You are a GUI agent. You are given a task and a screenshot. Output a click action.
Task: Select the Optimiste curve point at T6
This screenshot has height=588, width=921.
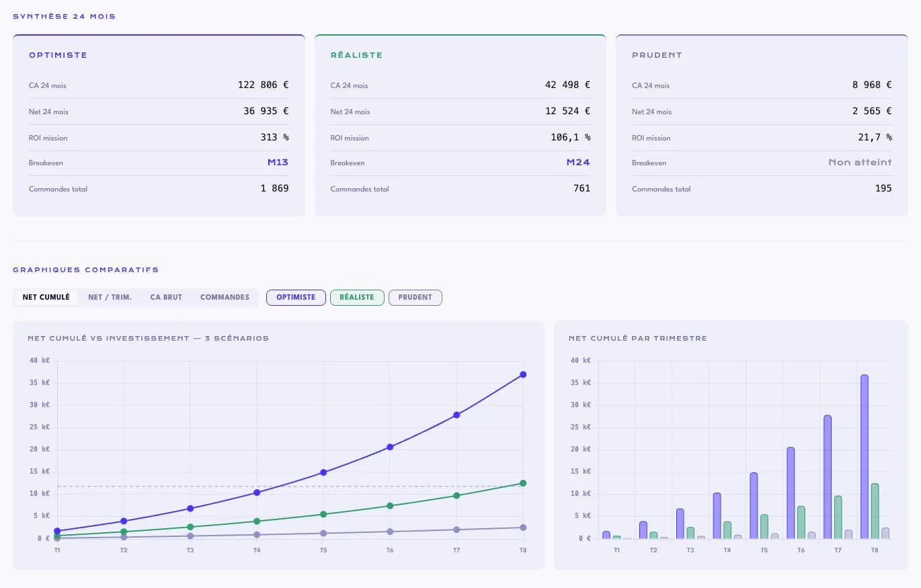[x=390, y=447]
